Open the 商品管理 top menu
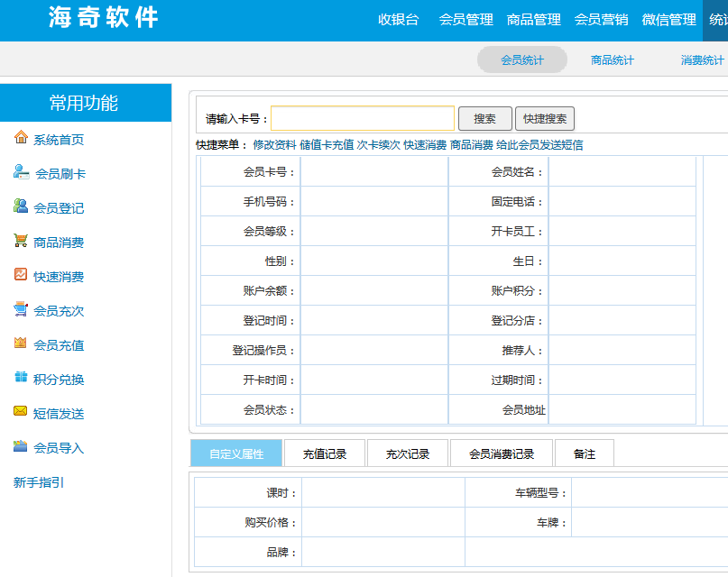This screenshot has height=577, width=728. [x=533, y=20]
